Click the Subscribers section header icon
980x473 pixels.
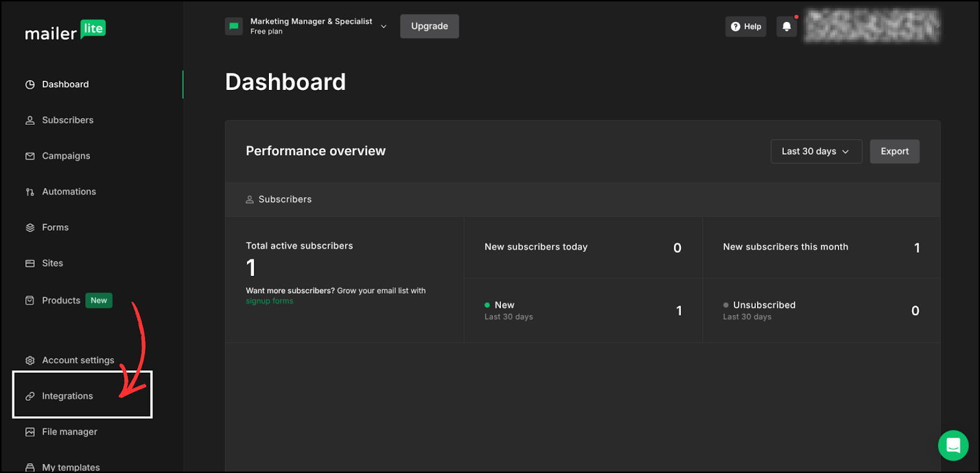click(250, 199)
